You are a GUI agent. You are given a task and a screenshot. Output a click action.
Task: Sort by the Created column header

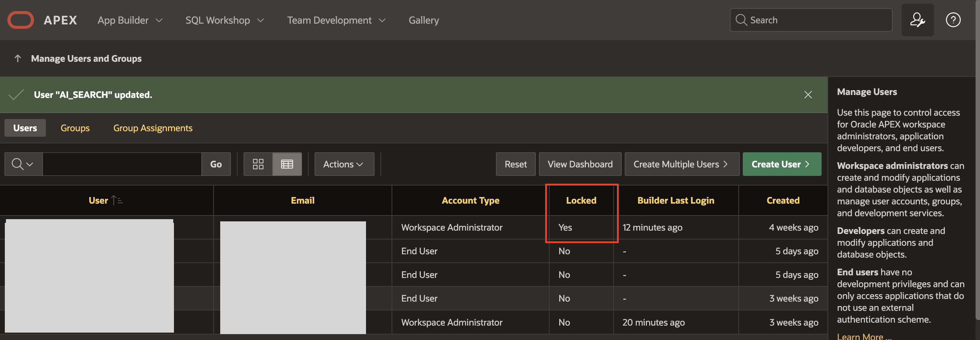tap(782, 200)
